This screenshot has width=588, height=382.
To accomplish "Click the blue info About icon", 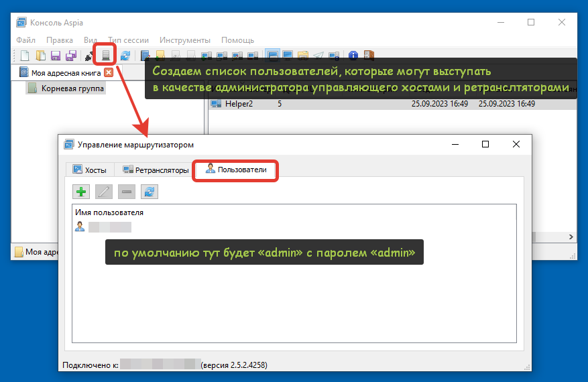I will tap(353, 56).
